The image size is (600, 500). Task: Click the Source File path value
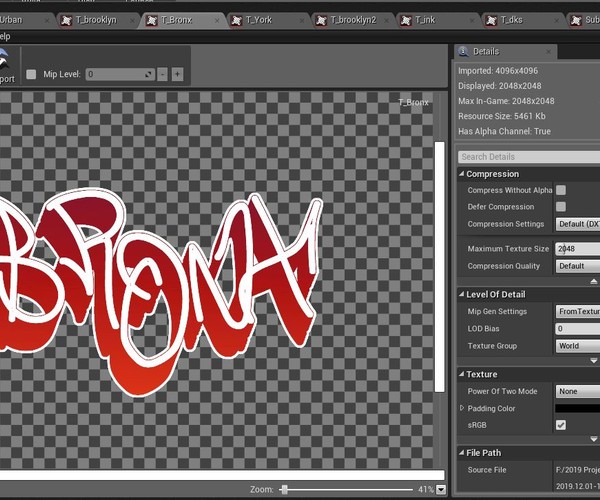pos(578,470)
